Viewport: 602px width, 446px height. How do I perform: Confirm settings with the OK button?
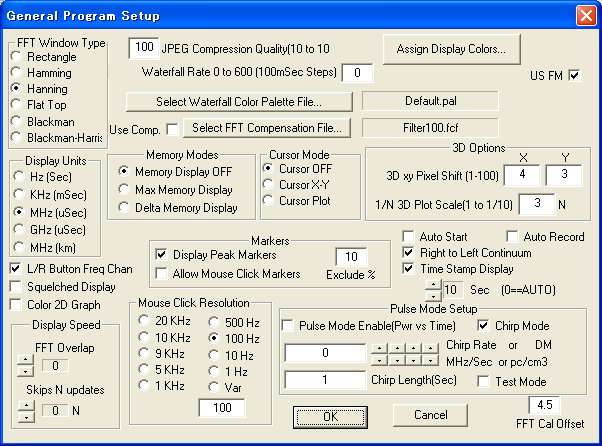click(330, 417)
